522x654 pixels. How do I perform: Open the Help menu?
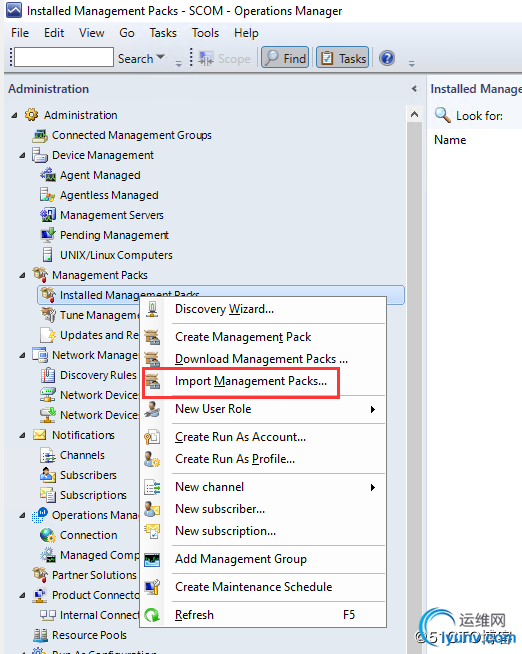pyautogui.click(x=246, y=33)
